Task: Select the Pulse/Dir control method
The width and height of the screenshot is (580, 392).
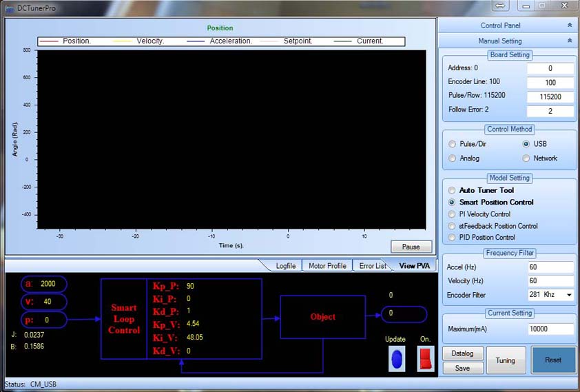Action: click(453, 144)
